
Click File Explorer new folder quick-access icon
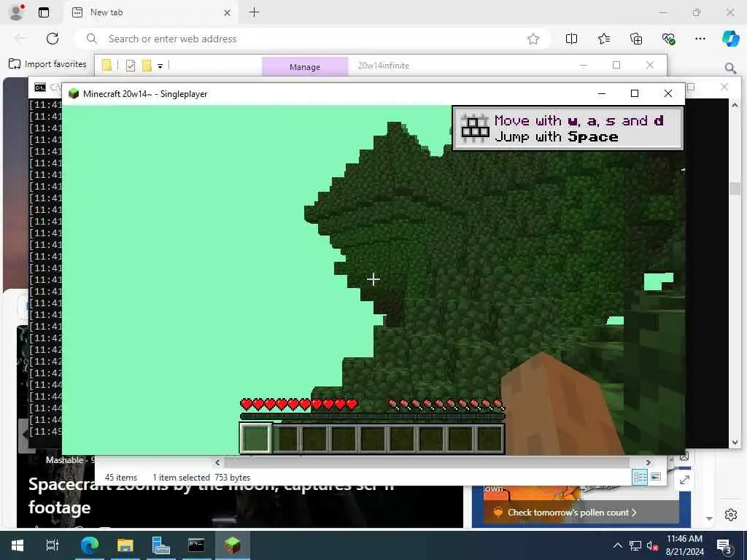(147, 66)
